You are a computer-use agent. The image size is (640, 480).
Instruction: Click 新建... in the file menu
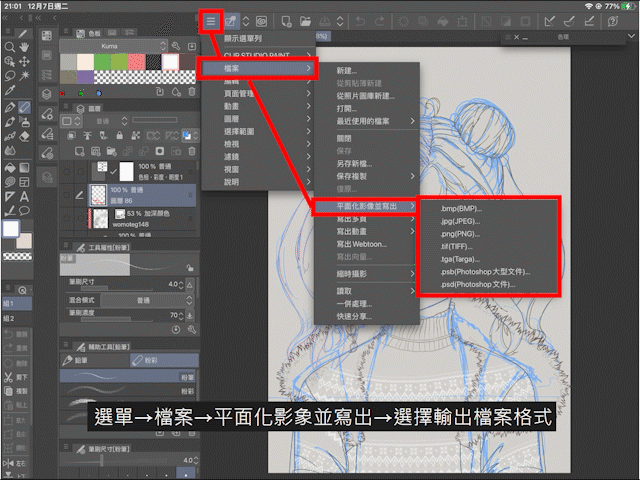(347, 71)
